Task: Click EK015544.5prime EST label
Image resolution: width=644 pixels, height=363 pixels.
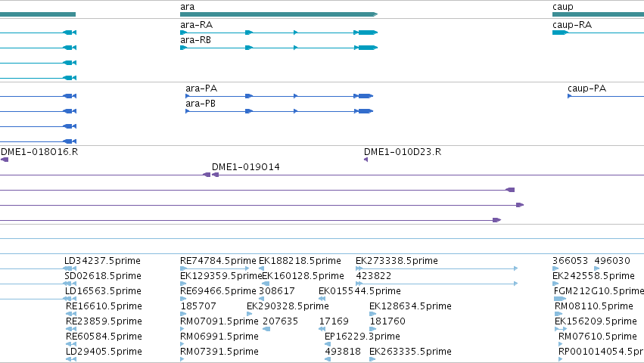Action: click(x=359, y=291)
